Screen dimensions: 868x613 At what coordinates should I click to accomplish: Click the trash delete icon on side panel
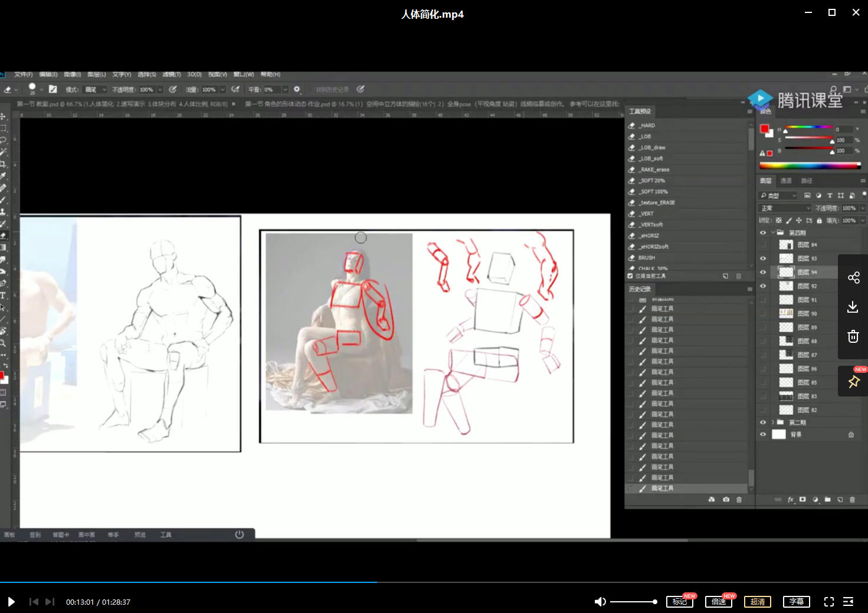pos(853,336)
